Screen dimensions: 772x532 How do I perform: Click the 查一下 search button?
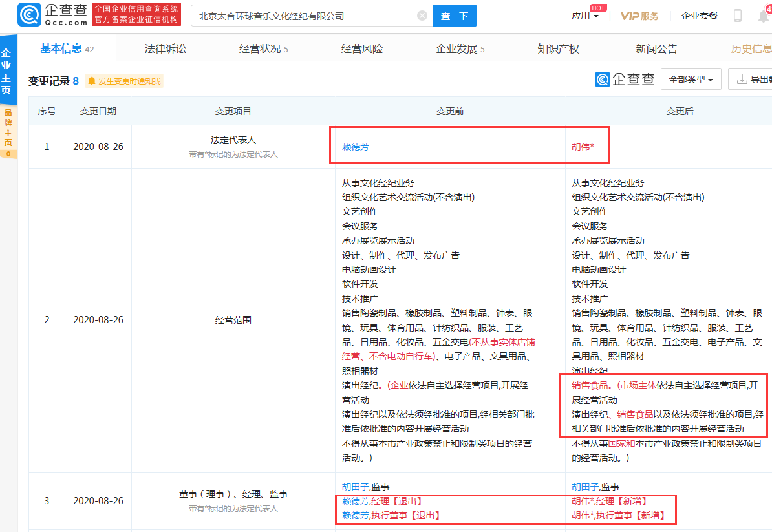click(x=455, y=16)
